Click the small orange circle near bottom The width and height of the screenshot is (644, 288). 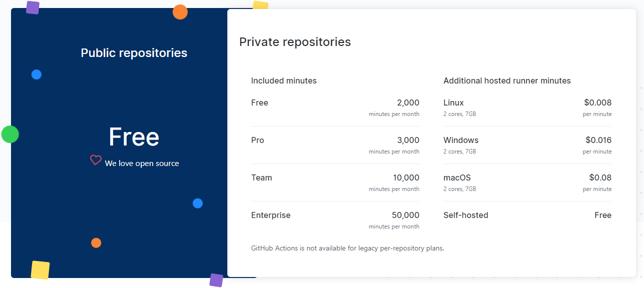[96, 243]
